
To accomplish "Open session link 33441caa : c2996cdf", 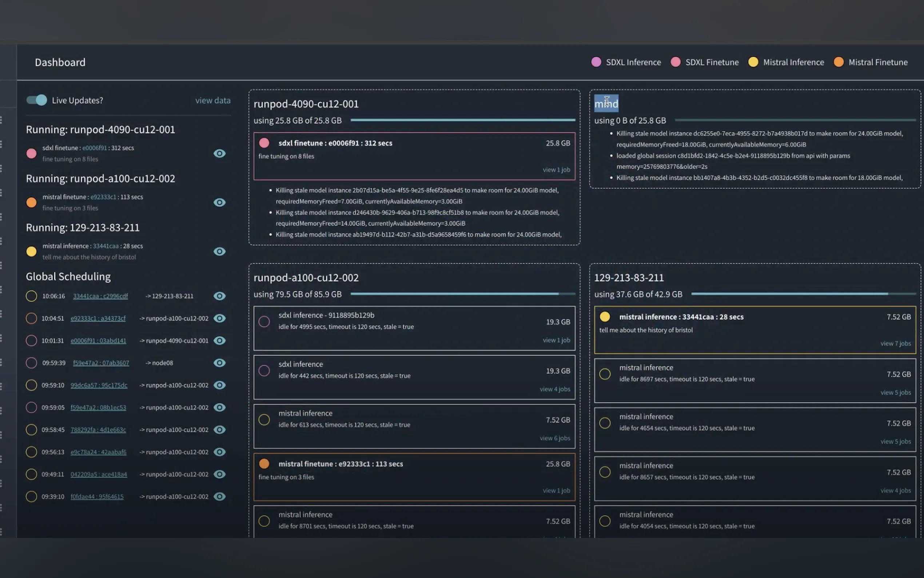I will [x=100, y=296].
